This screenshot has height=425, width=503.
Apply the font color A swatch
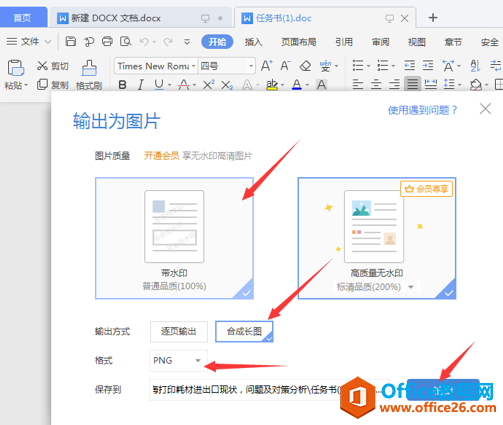(297, 85)
